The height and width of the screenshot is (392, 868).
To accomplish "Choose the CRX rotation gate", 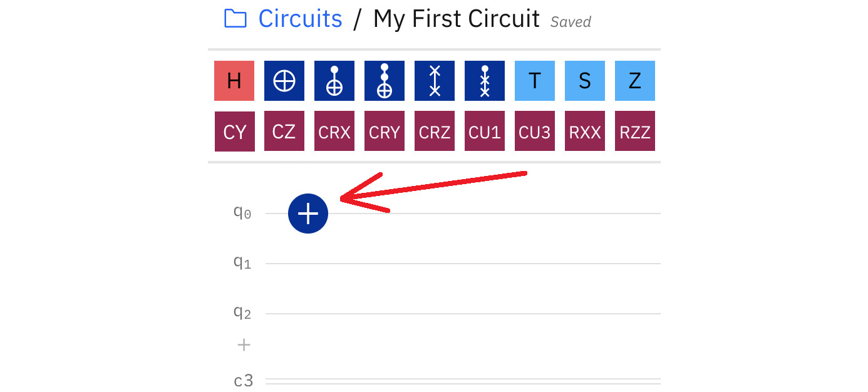I will (x=334, y=131).
